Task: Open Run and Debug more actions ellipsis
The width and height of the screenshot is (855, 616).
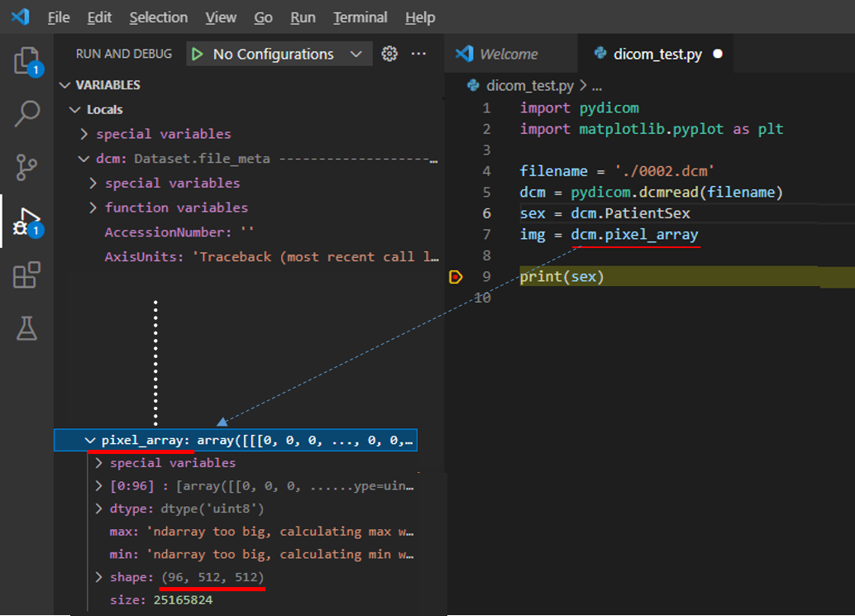Action: [x=418, y=54]
